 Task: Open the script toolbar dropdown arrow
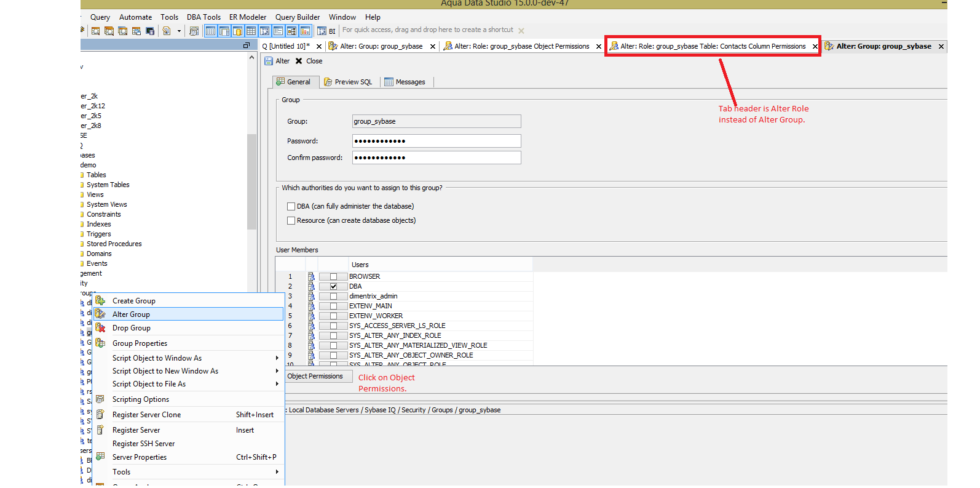[x=179, y=31]
